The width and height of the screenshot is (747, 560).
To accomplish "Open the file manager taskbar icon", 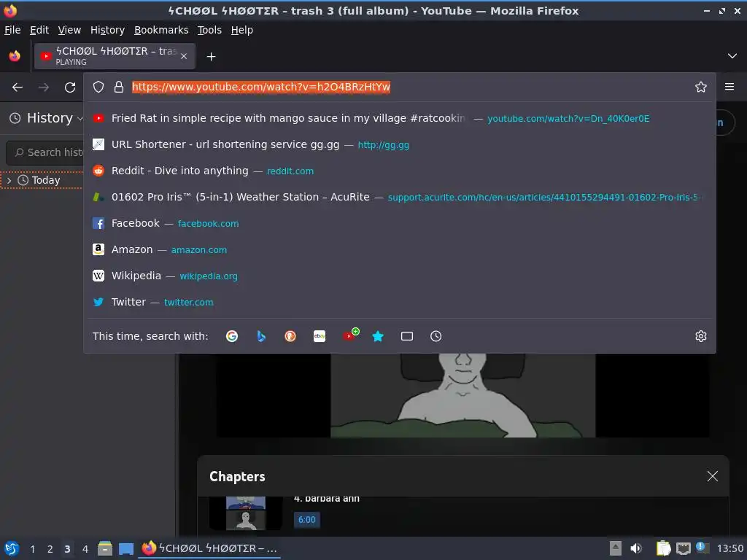I will [x=105, y=548].
